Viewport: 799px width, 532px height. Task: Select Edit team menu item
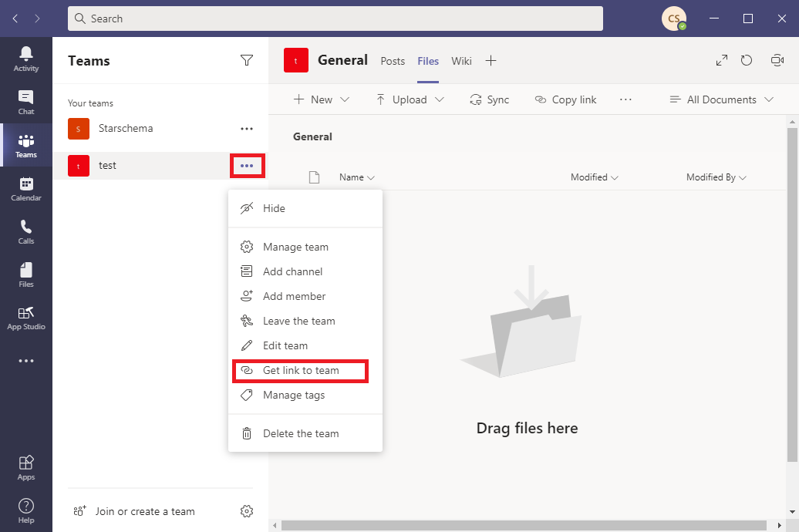[x=305, y=345]
